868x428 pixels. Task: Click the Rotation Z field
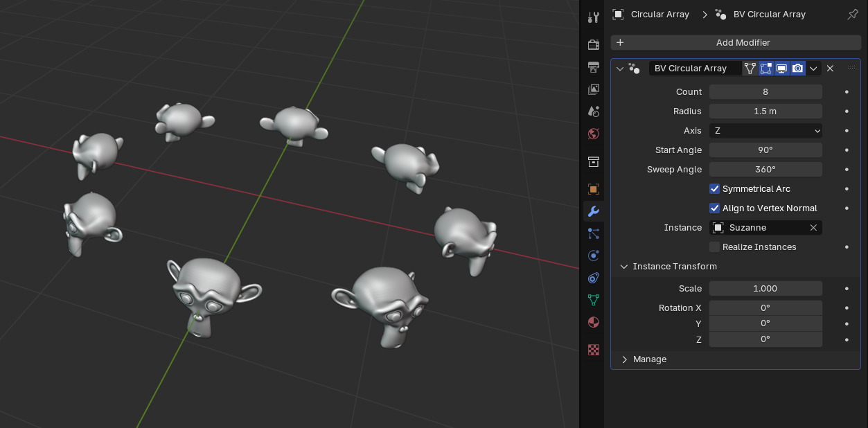pos(765,339)
